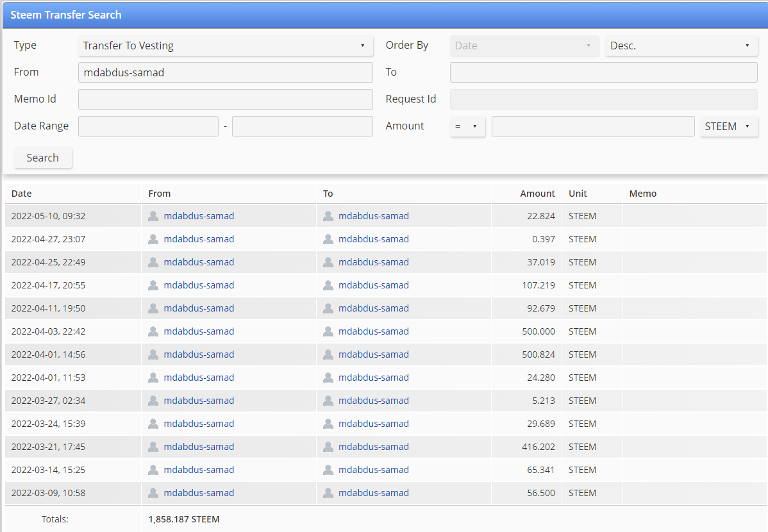Image resolution: width=768 pixels, height=532 pixels.
Task: Open the Desc. sort direction dropdown
Action: coord(681,46)
